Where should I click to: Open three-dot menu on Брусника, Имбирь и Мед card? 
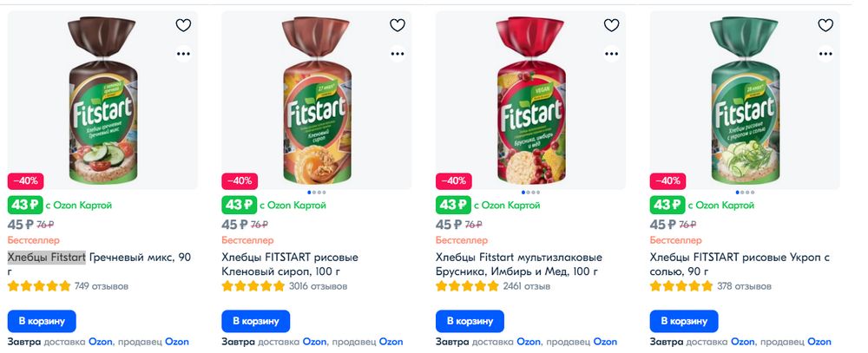coord(611,53)
